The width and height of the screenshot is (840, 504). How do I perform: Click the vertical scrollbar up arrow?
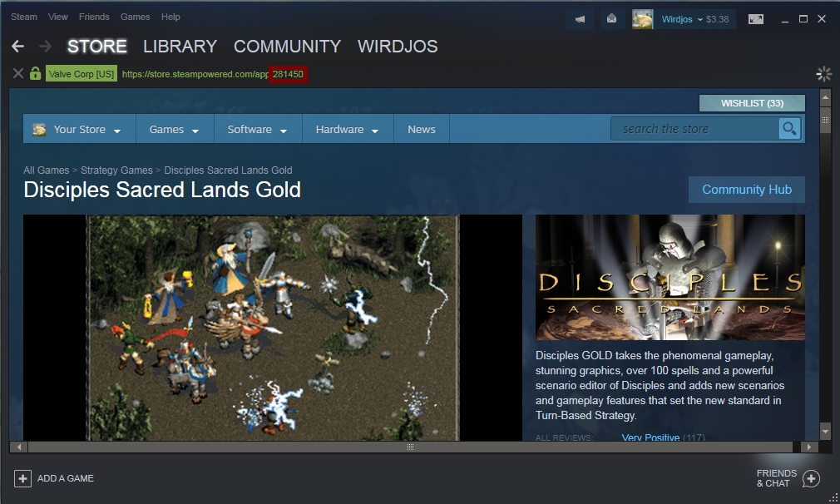click(825, 97)
